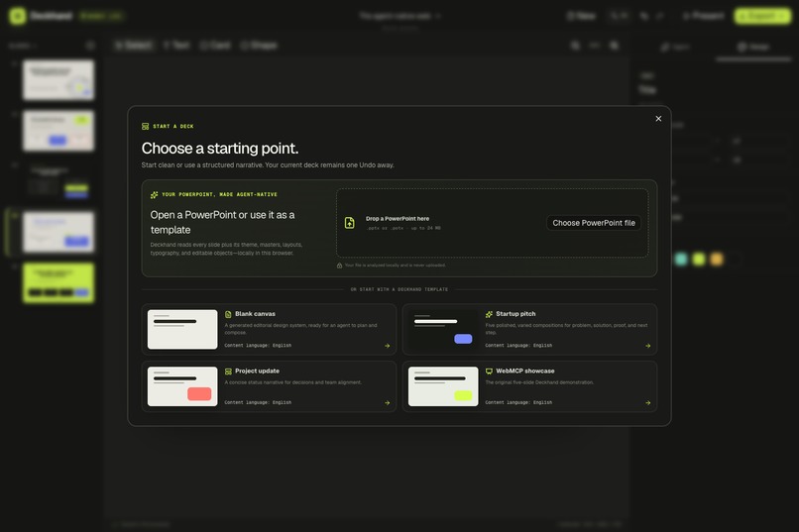The height and width of the screenshot is (532, 799).
Task: Click the 'Or start with a Deckhand template' divider label
Action: coord(399,289)
